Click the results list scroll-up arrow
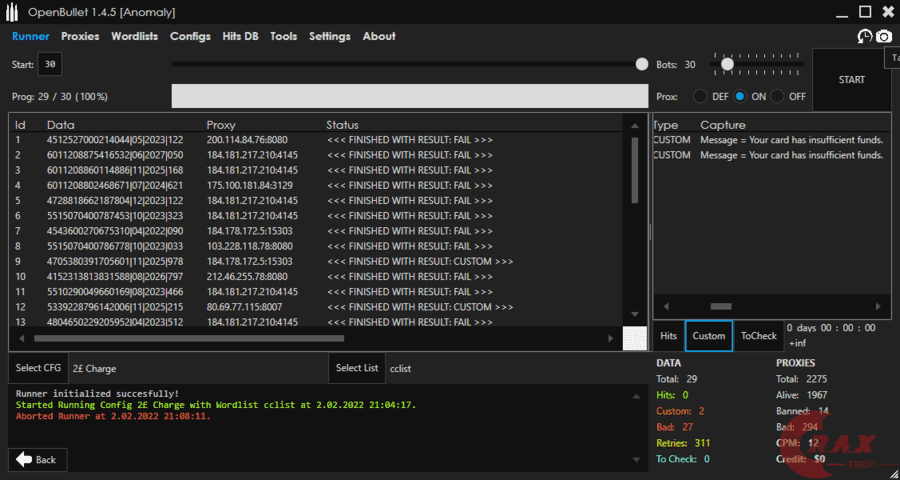Screen dimensions: 900x480 pyautogui.click(x=634, y=125)
